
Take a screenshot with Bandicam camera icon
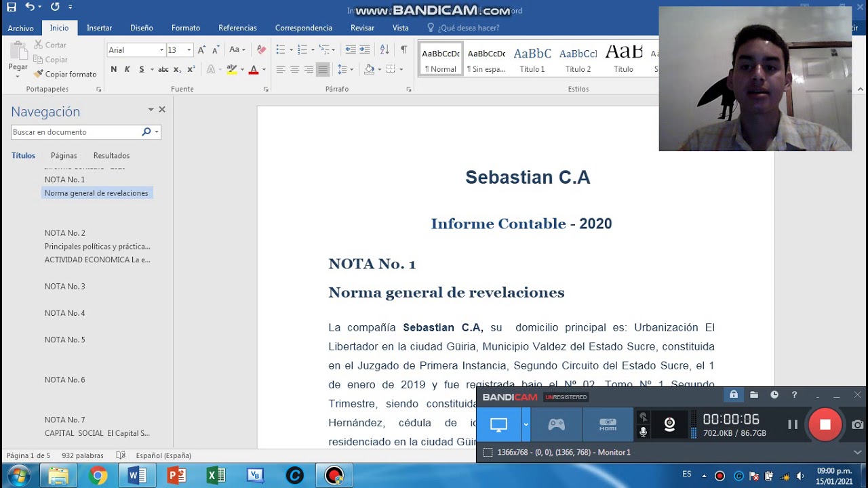click(858, 424)
